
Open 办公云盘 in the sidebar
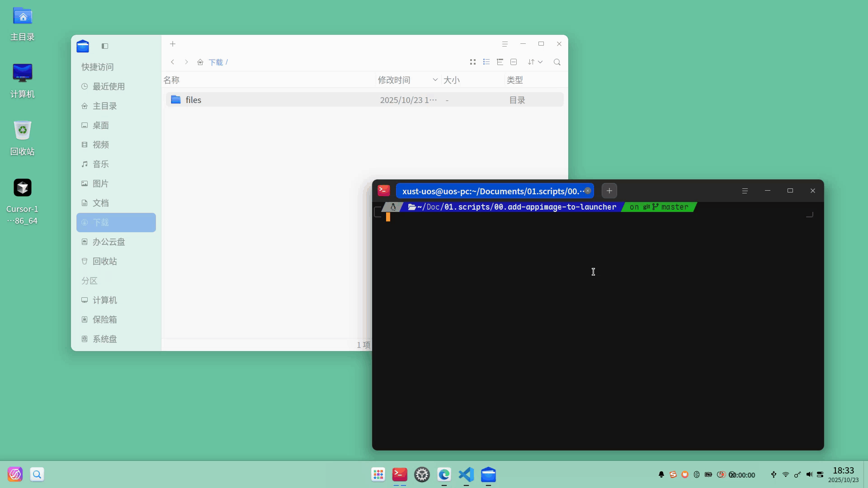tap(116, 242)
